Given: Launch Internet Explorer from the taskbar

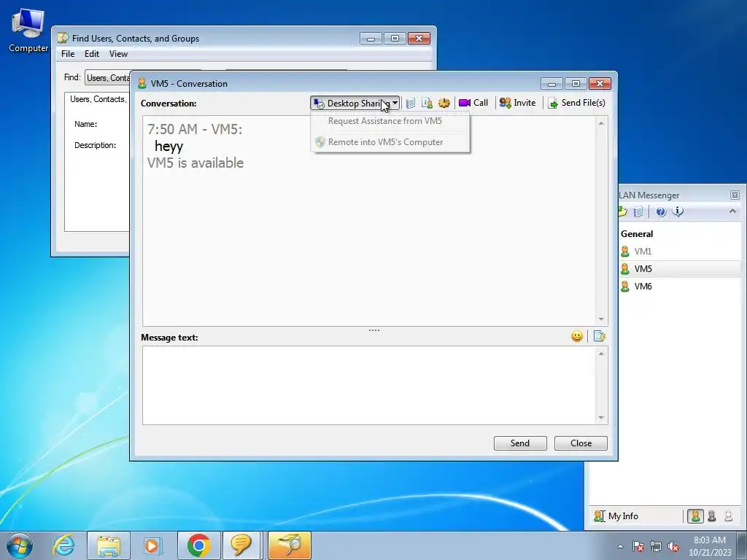Looking at the screenshot, I should [63, 545].
